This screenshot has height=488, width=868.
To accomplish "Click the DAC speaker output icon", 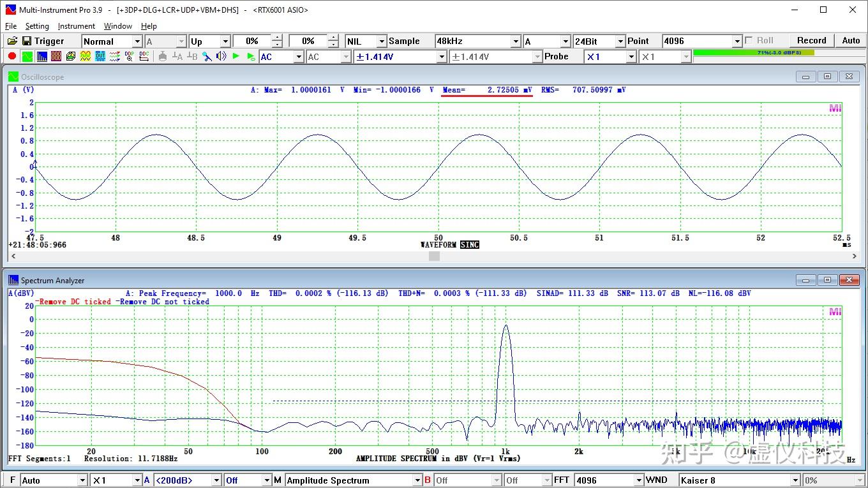I will [x=221, y=56].
